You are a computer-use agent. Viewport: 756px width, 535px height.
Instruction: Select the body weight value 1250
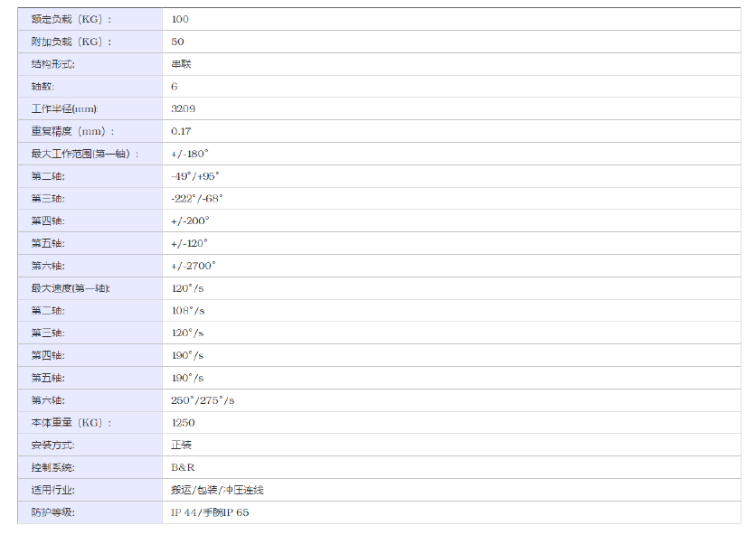(183, 423)
